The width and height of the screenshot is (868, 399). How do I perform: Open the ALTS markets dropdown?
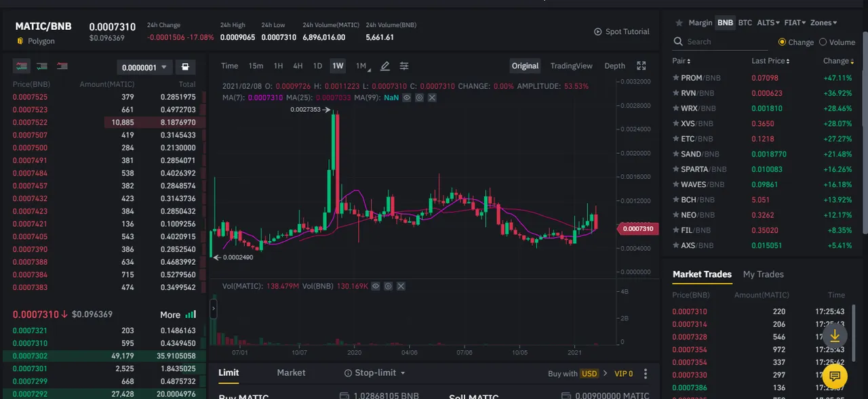click(x=768, y=22)
